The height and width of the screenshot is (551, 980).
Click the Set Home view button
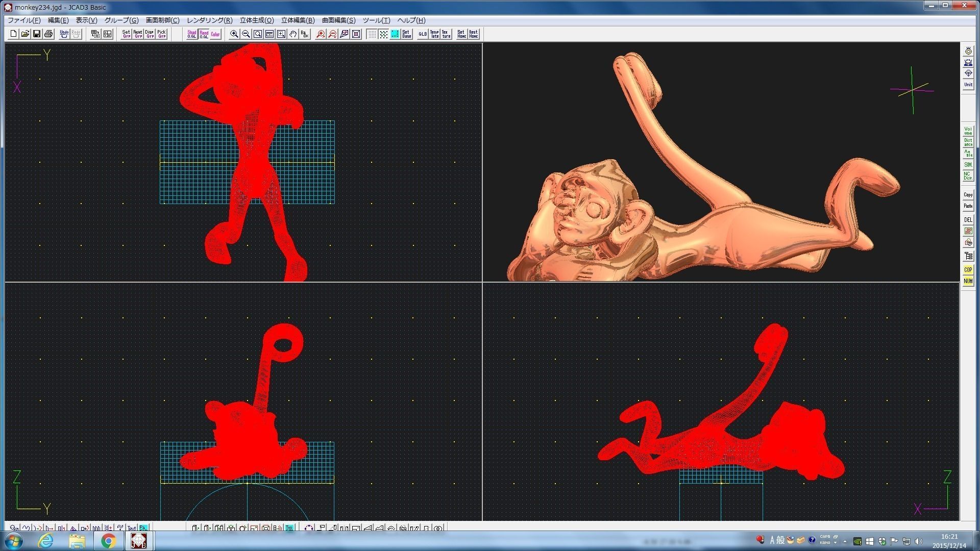point(461,34)
